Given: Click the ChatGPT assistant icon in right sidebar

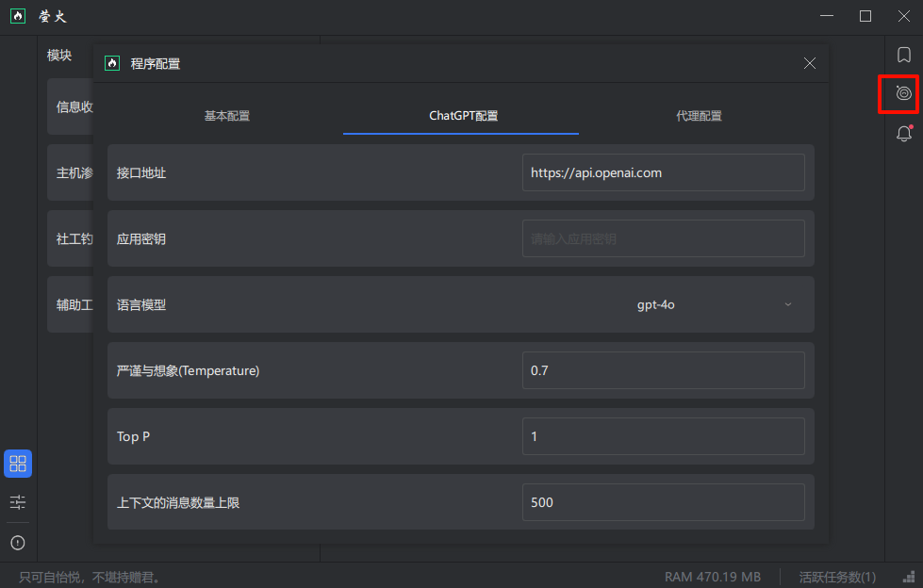Looking at the screenshot, I should [903, 93].
